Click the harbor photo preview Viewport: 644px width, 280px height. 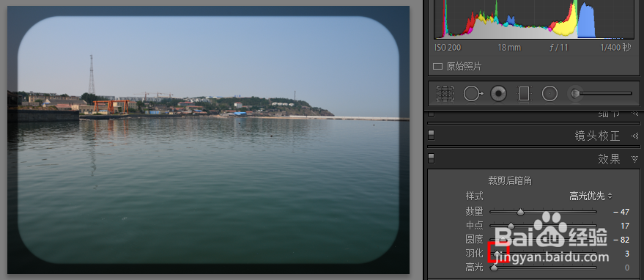click(208, 140)
